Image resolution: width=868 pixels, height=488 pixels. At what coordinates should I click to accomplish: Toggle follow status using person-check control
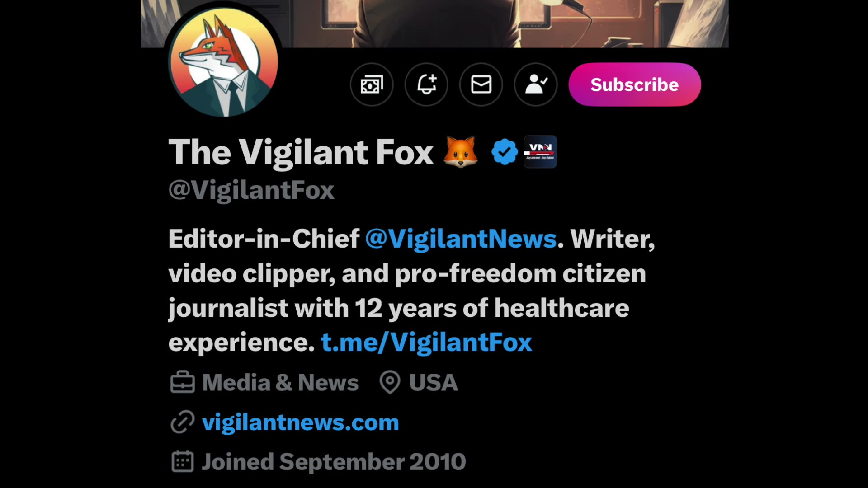point(535,84)
